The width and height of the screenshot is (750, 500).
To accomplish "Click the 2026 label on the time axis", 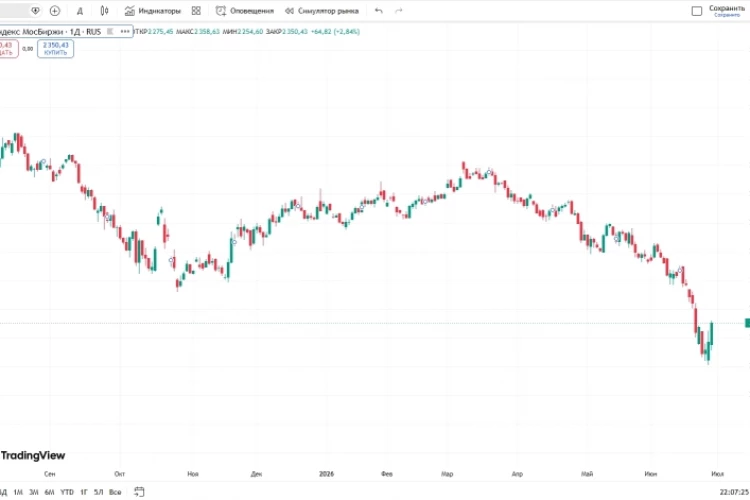I will [x=326, y=474].
